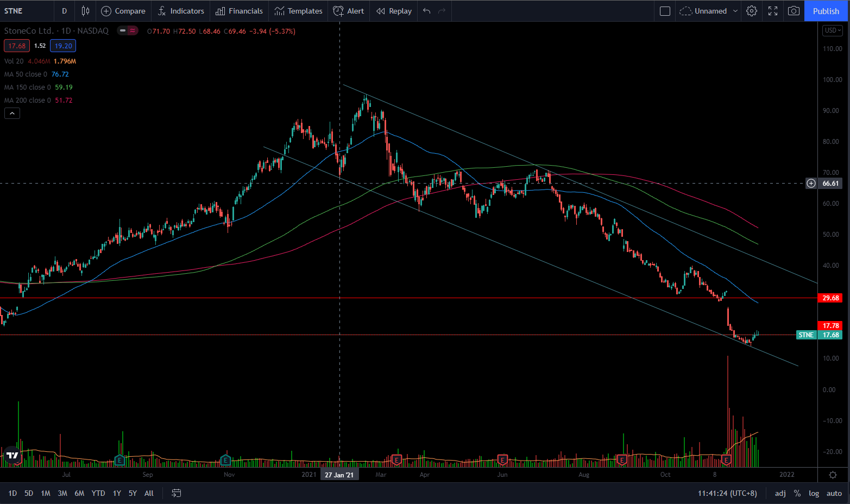This screenshot has height=504, width=850.
Task: Open the Financials panel
Action: [239, 11]
